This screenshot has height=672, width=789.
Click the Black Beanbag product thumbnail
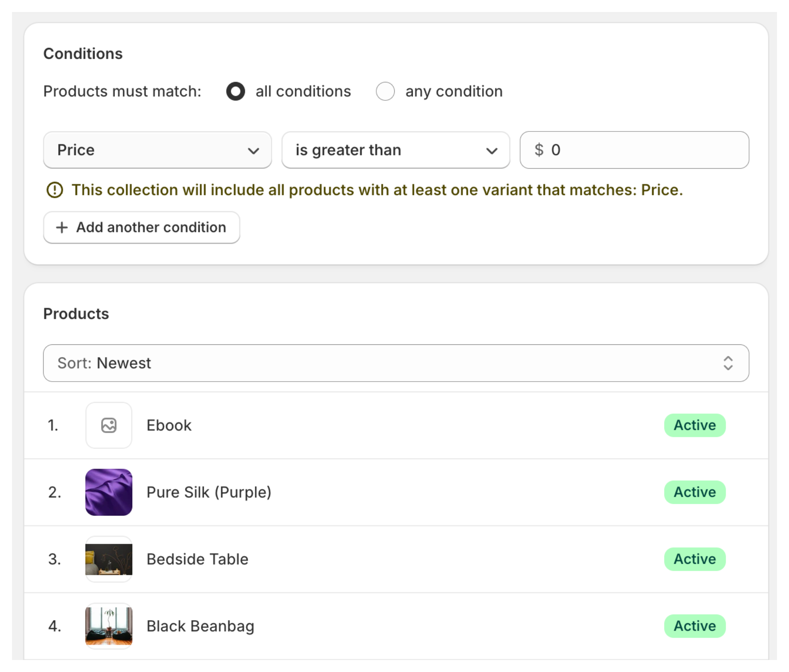tap(109, 626)
